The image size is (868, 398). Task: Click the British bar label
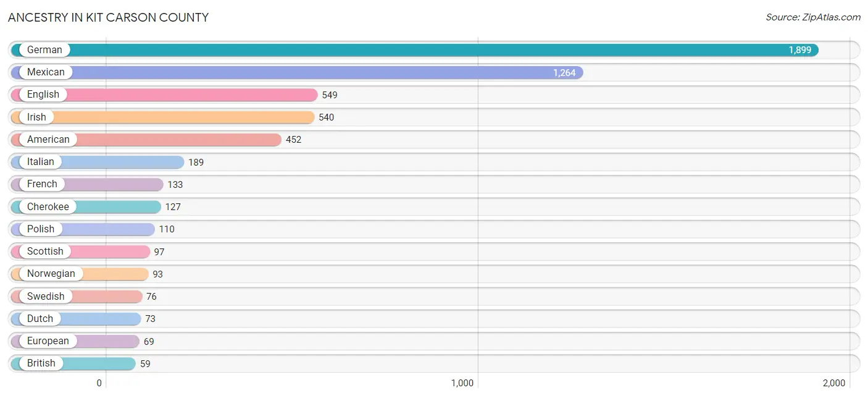pos(41,363)
